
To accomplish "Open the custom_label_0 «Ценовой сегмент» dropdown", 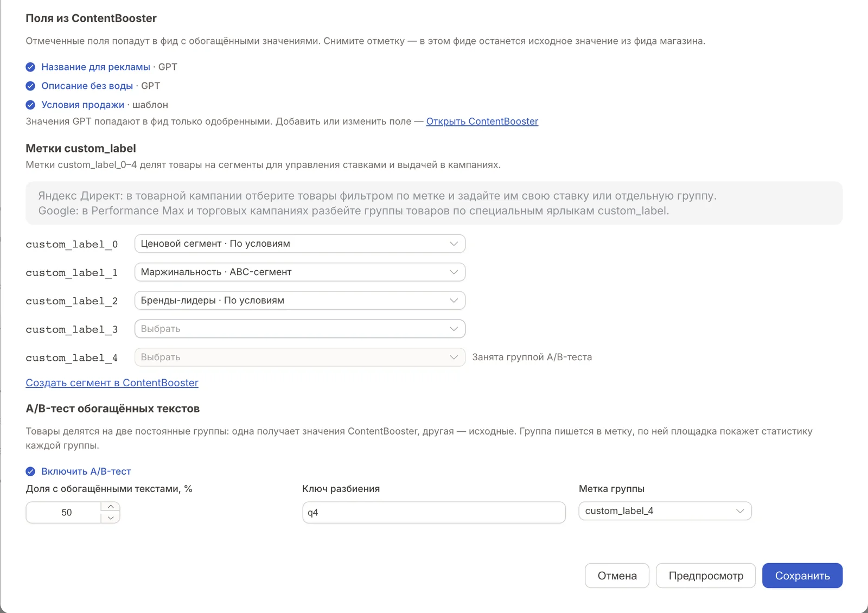I will [x=299, y=244].
